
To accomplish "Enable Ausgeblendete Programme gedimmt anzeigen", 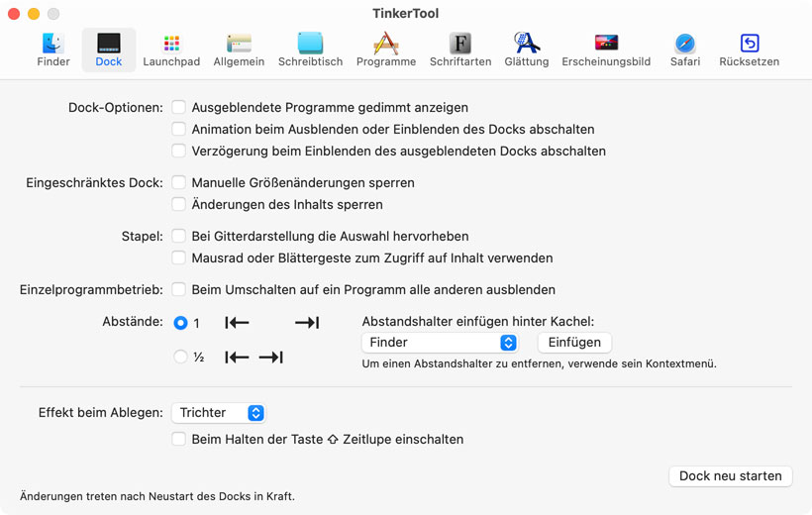I will (178, 107).
